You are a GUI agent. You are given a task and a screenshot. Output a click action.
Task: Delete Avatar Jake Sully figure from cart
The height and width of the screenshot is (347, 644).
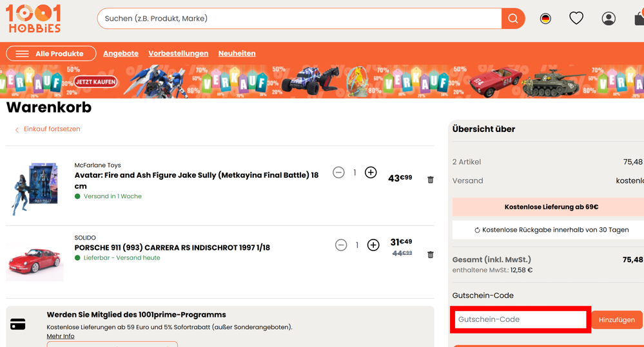[x=431, y=180]
